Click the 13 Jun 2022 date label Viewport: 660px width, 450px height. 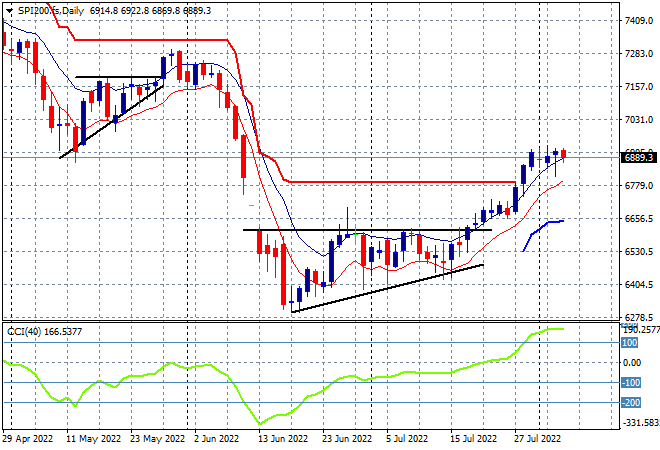[x=283, y=439]
